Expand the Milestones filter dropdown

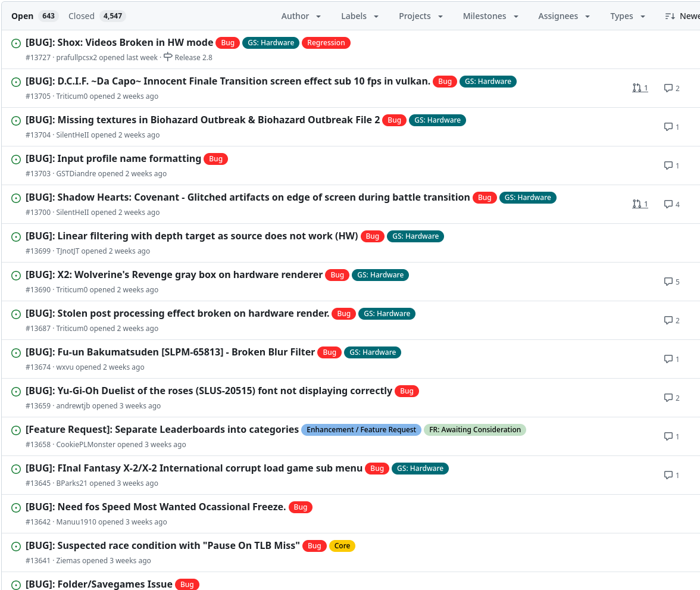(490, 16)
